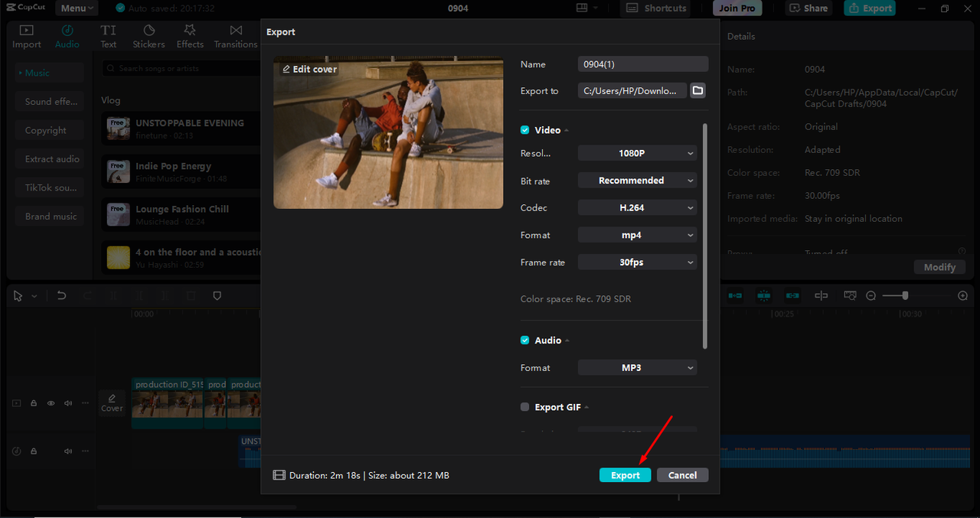Click the zoom in magnifier in timeline
Image resolution: width=980 pixels, height=518 pixels.
pyautogui.click(x=963, y=295)
